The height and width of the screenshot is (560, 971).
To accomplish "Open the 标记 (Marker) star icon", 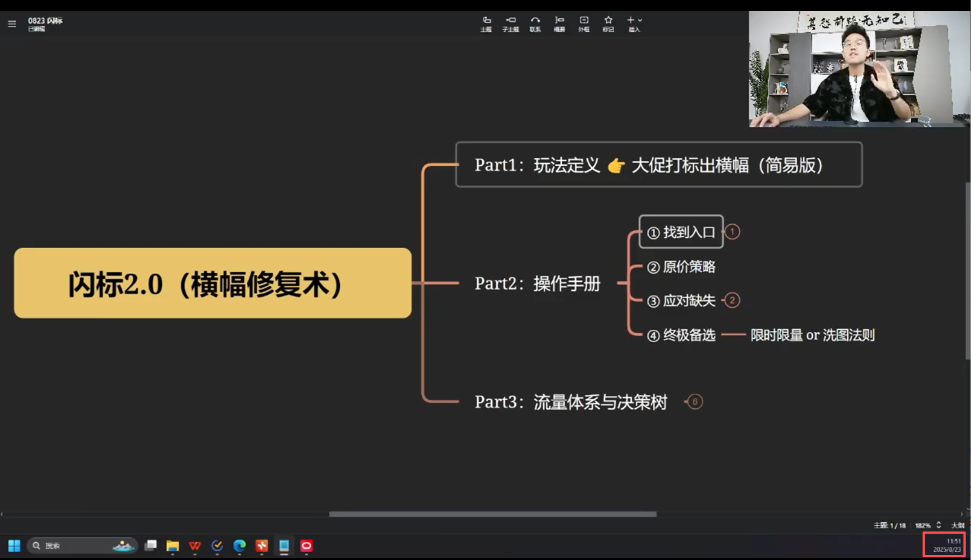I will click(608, 24).
